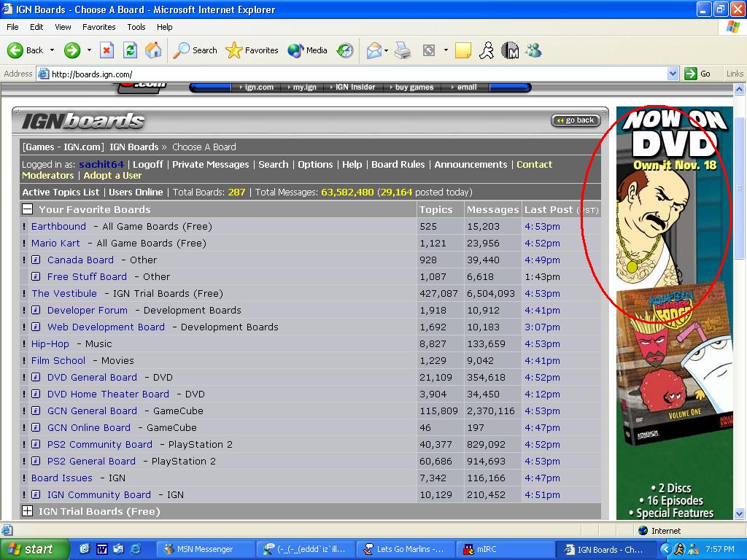Viewport: 747px width, 560px height.
Task: Open the Help menu
Action: pos(164,27)
